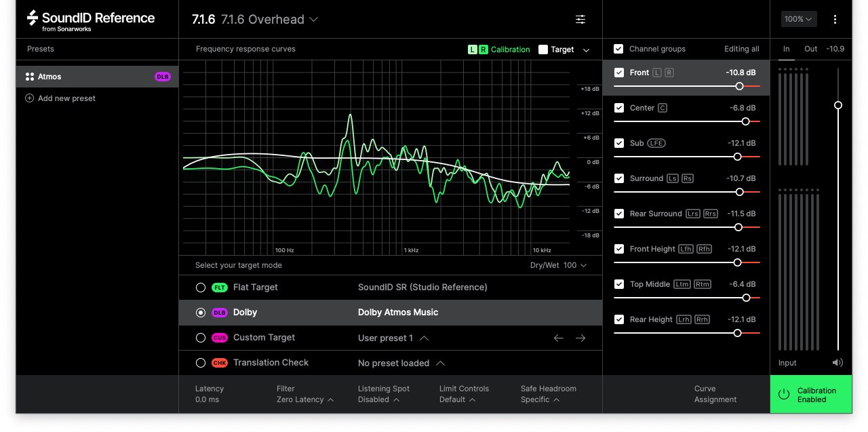Click the -10.9 output level value
This screenshot has height=432, width=868.
click(836, 49)
